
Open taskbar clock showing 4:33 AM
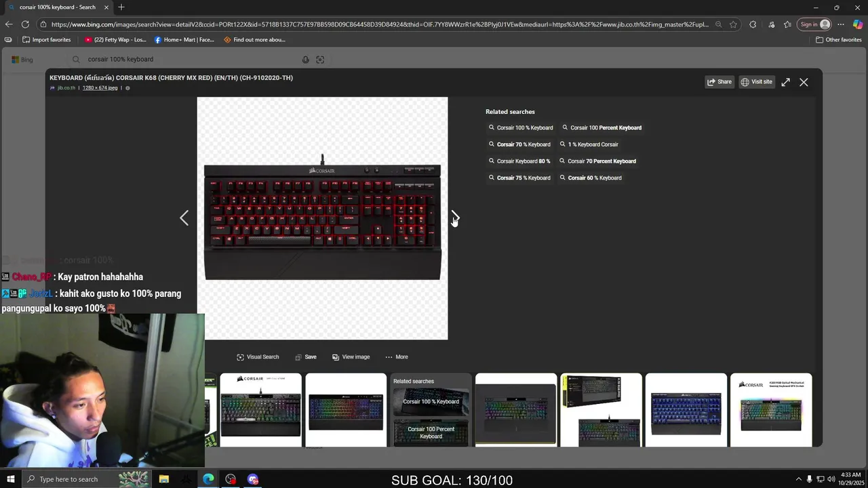pyautogui.click(x=851, y=479)
